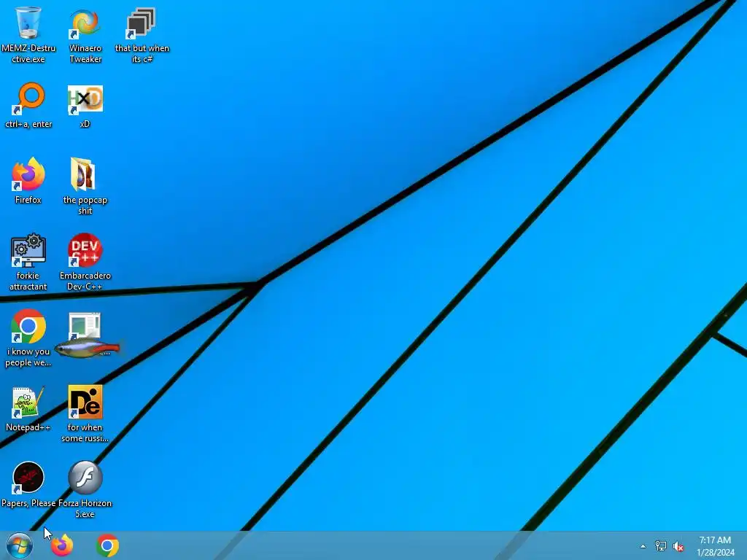Click the 'Papers, Please' label text
This screenshot has width=747, height=560.
point(28,503)
